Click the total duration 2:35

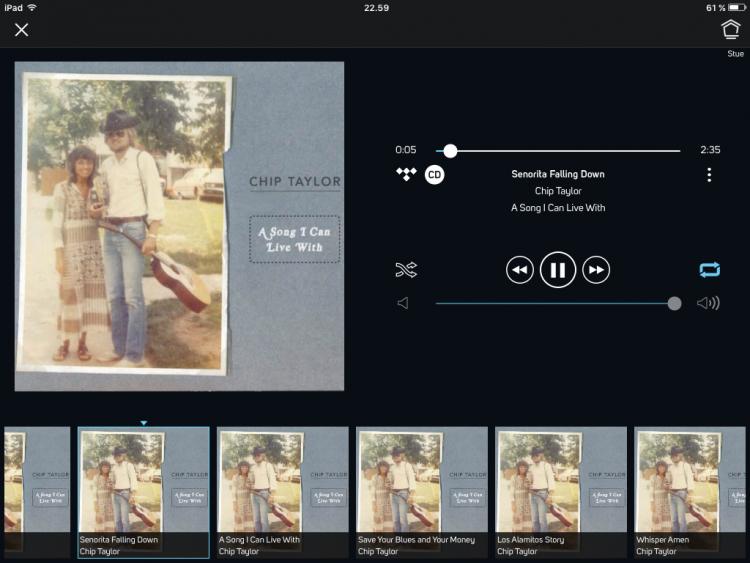point(710,150)
